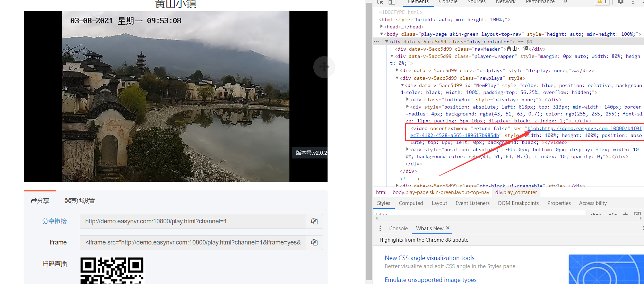Select the Event Listeners tab
Viewport: 644px width, 284px height.
click(472, 203)
